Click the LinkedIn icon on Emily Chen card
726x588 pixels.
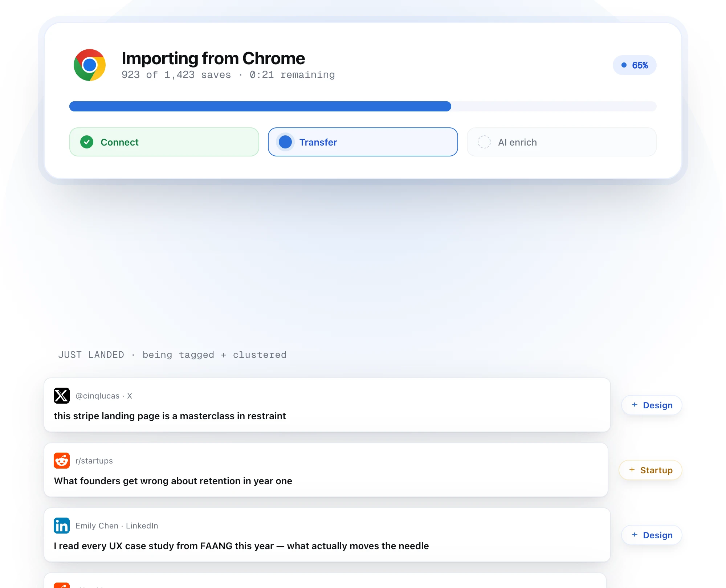coord(62,526)
